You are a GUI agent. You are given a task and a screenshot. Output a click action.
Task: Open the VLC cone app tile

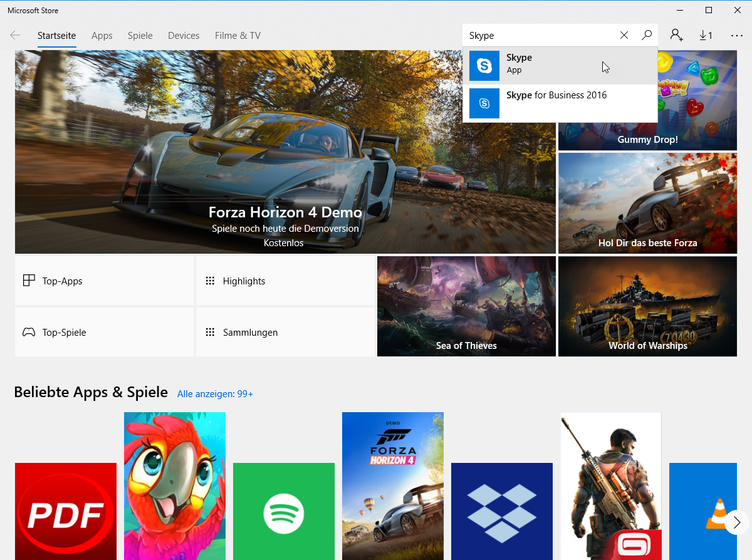(703, 511)
